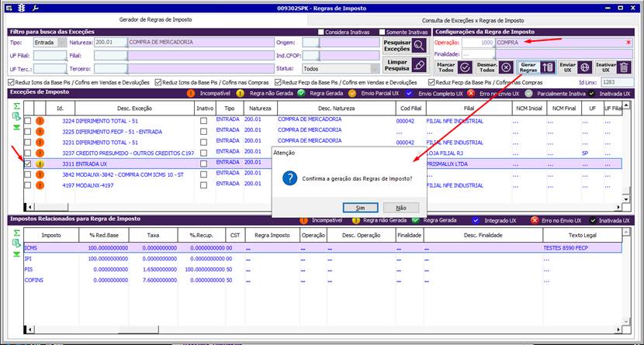The width and height of the screenshot is (644, 345).
Task: Enable Somente Inativas checkbox
Action: 382,32
